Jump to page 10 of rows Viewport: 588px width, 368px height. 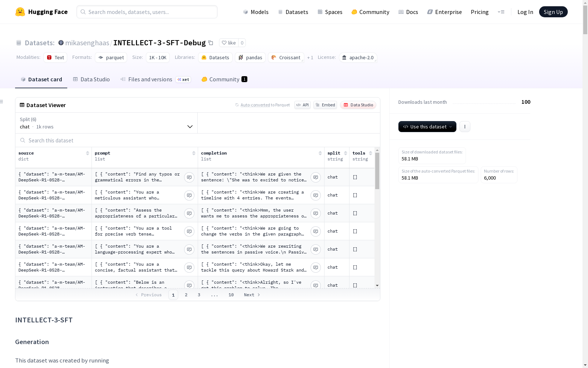tap(231, 295)
